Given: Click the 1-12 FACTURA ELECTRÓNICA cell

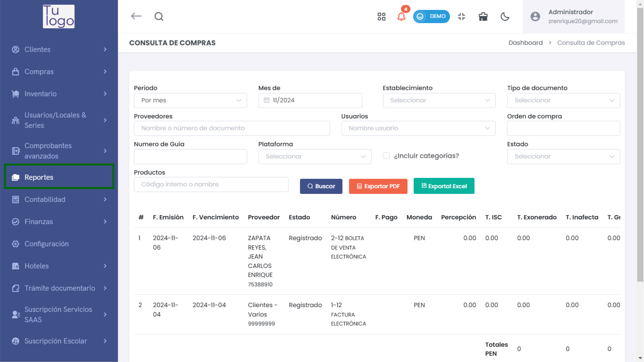Looking at the screenshot, I should 348,314.
